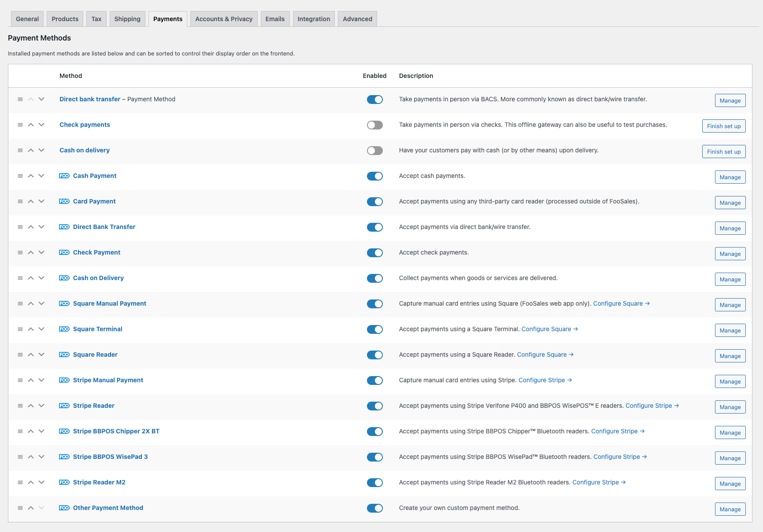
Task: Open the Integration tab
Action: (x=314, y=19)
